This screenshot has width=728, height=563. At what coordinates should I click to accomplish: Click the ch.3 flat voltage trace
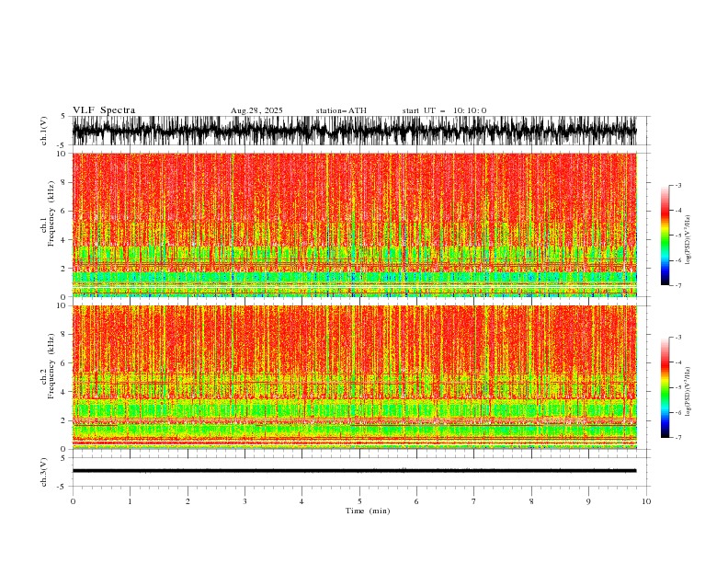click(354, 471)
